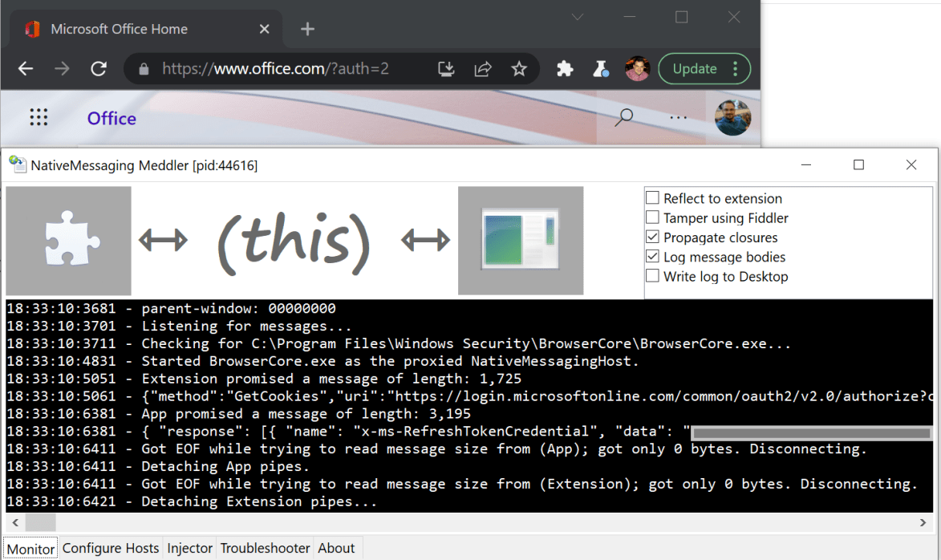Open the Office ellipsis menu
This screenshot has height=560, width=941.
pos(678,117)
